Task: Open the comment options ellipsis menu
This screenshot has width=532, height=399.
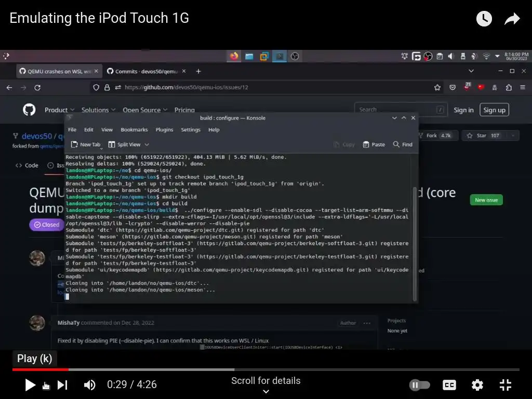Action: [367, 323]
